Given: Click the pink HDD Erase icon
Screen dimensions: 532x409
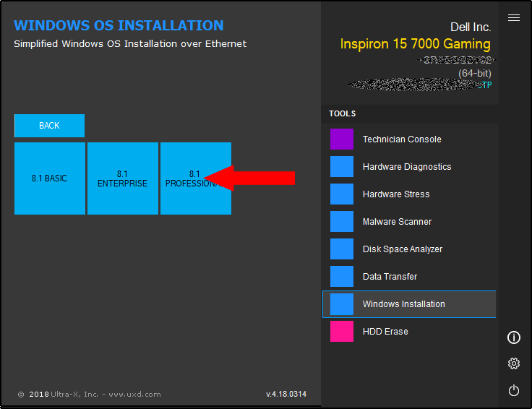Looking at the screenshot, I should click(x=342, y=332).
